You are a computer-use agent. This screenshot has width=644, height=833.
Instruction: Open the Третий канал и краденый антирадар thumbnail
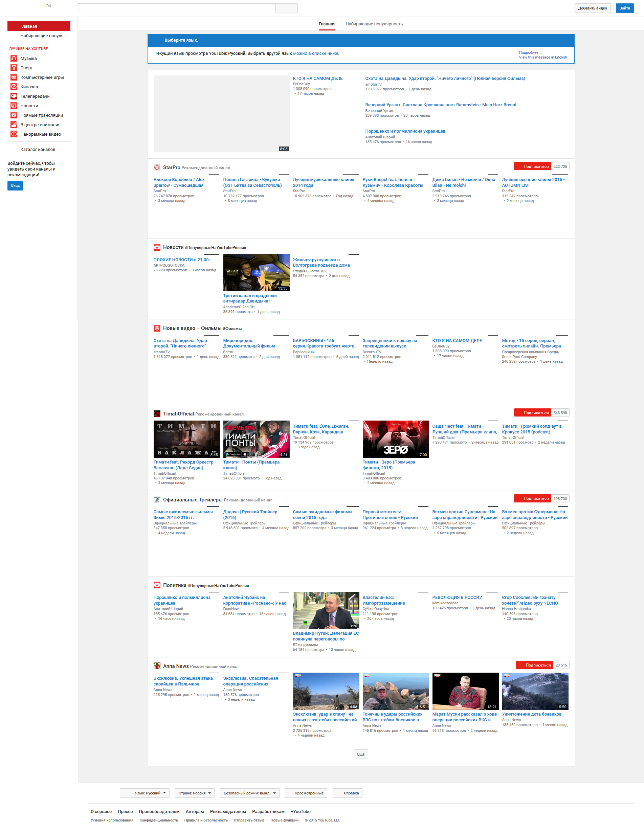click(257, 273)
